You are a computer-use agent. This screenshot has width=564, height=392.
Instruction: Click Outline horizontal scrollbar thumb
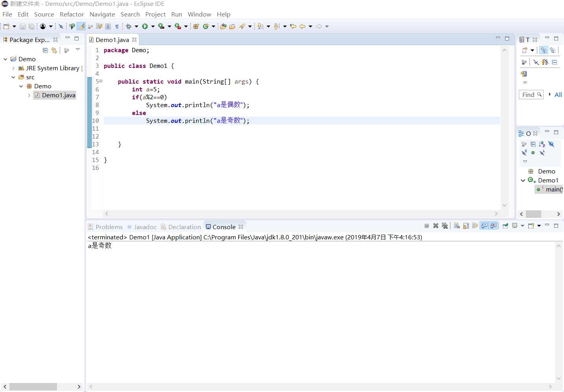(533, 214)
